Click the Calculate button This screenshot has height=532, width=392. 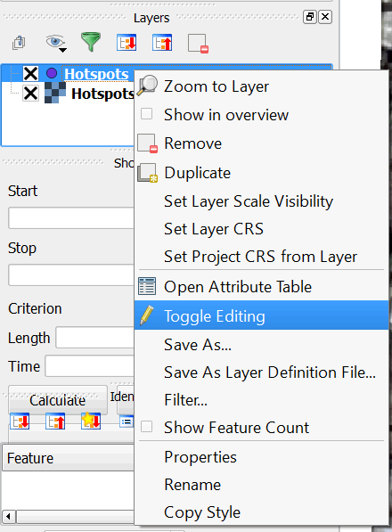click(x=58, y=400)
